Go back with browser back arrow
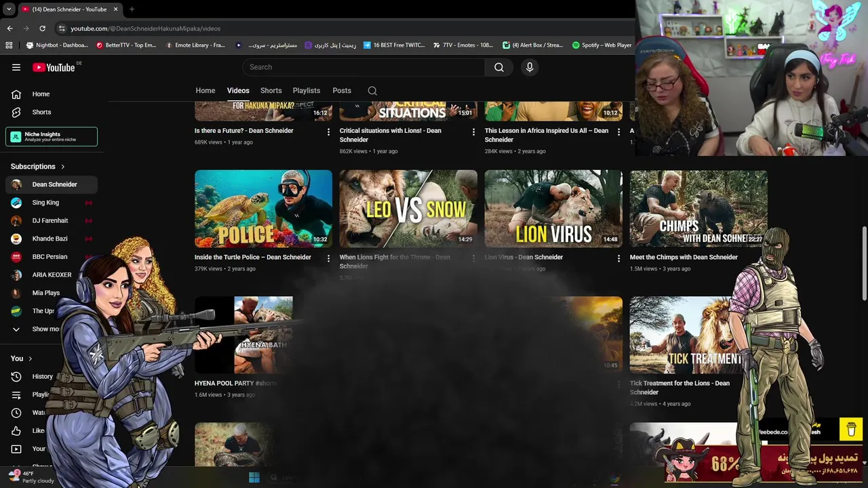The height and width of the screenshot is (488, 868). tap(9, 28)
